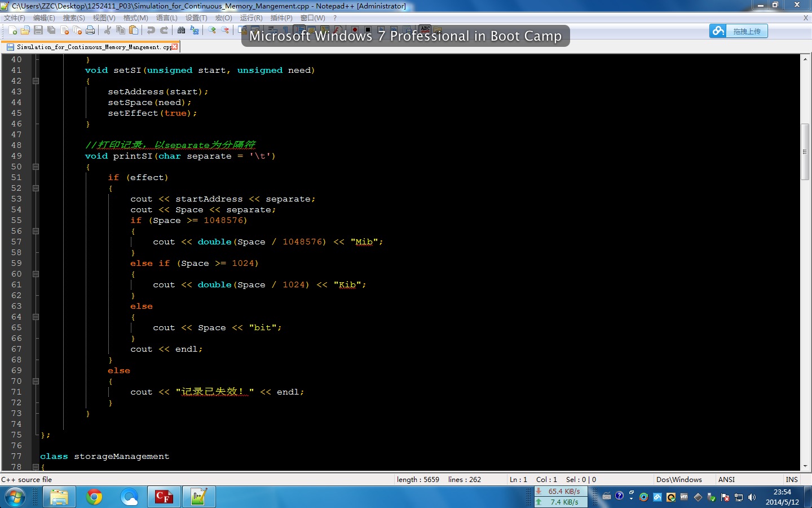Click the vertical scrollbar down arrow
Image resolution: width=812 pixels, height=508 pixels.
pos(805,466)
